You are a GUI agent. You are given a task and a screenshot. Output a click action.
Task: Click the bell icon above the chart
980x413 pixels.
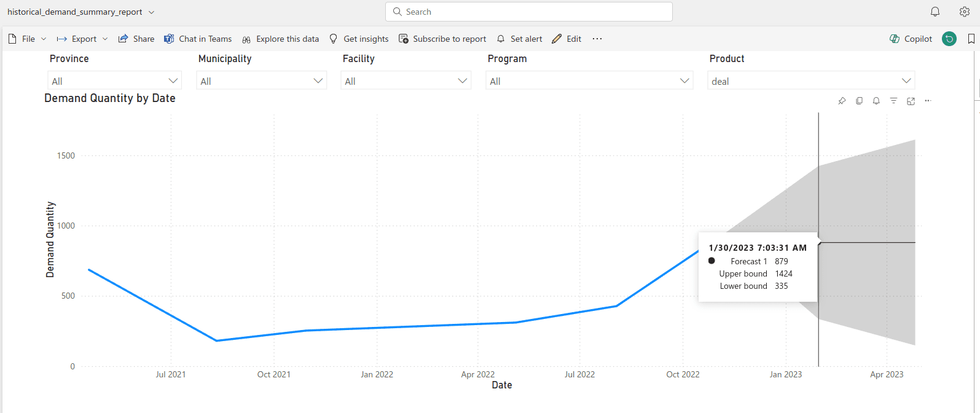pyautogui.click(x=876, y=101)
